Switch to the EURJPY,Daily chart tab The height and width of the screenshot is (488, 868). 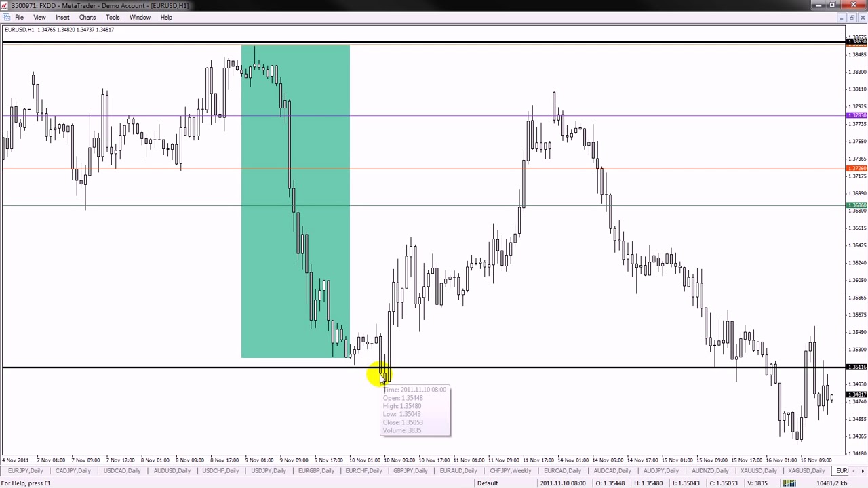click(25, 471)
